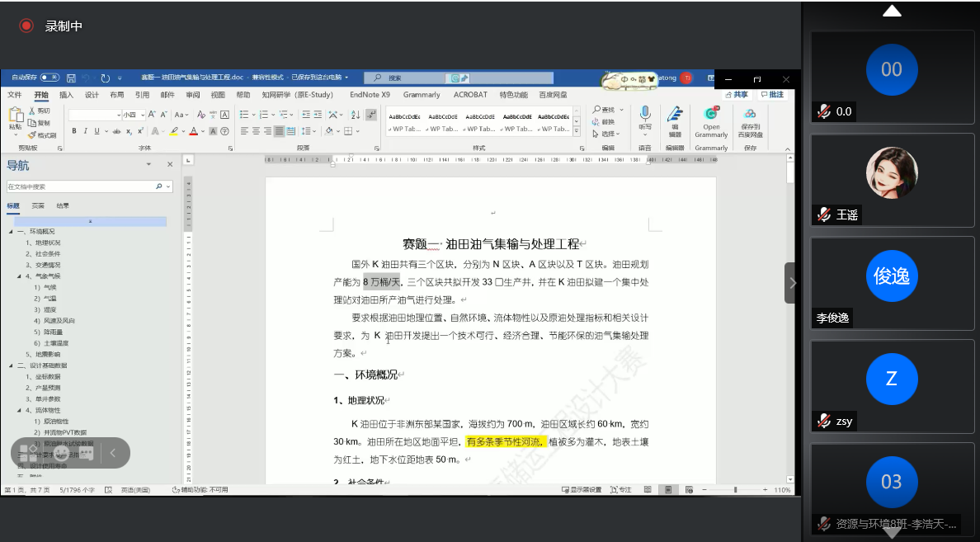Expand the styles gallery more arrow
Screen dimensions: 980x542
(x=577, y=132)
